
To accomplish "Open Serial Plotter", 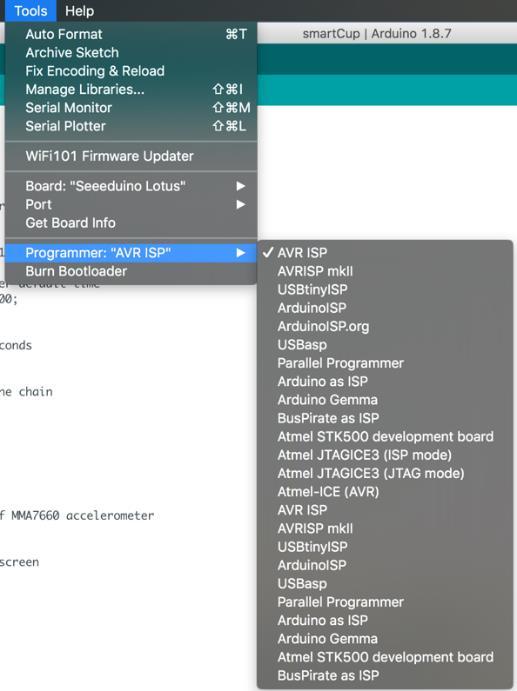I will tap(131, 126).
